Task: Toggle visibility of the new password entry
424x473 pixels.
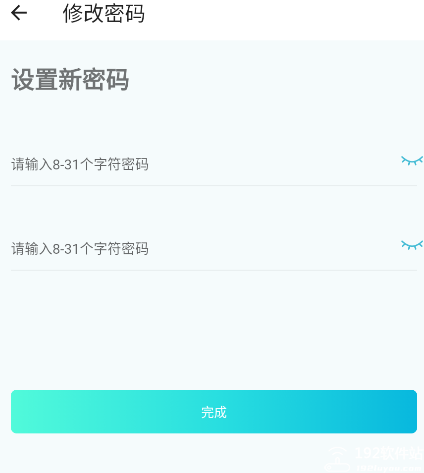Action: tap(412, 161)
